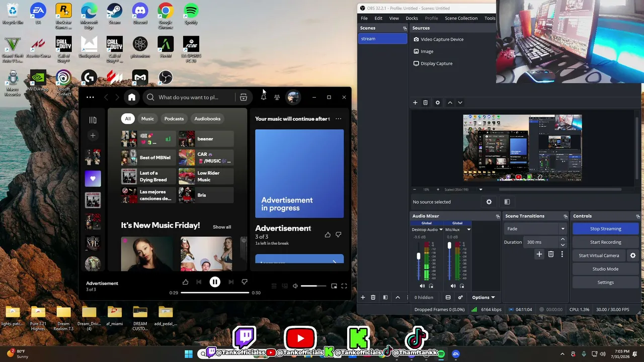The width and height of the screenshot is (644, 362).
Task: Delete the scene transition with trash icon
Action: 551,254
